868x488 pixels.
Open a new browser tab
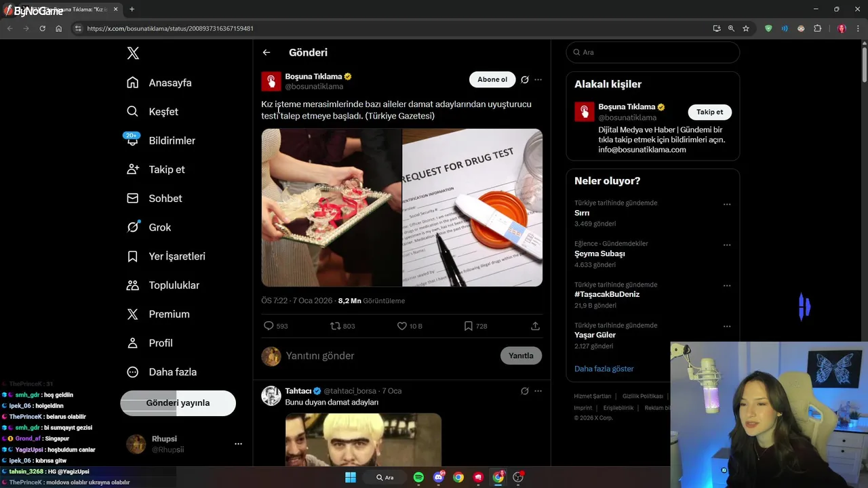tap(132, 9)
